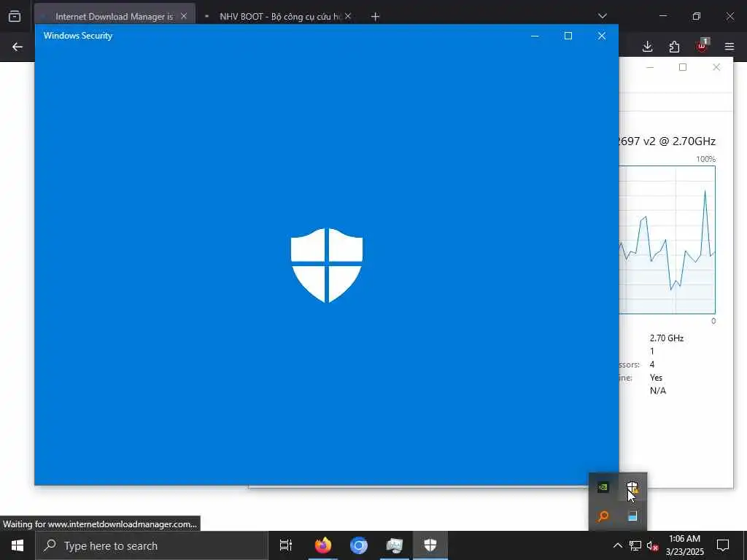This screenshot has width=747, height=560.
Task: Close the Task Manager window
Action: click(716, 68)
